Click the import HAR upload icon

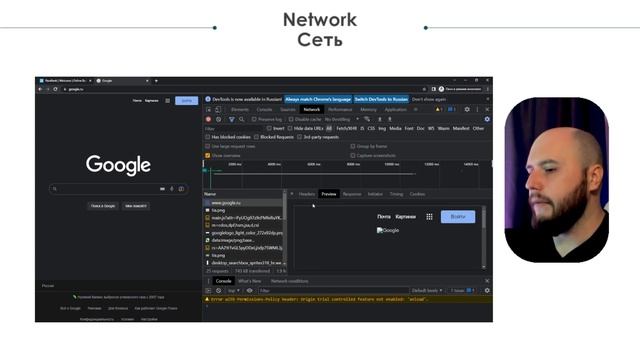(380, 119)
